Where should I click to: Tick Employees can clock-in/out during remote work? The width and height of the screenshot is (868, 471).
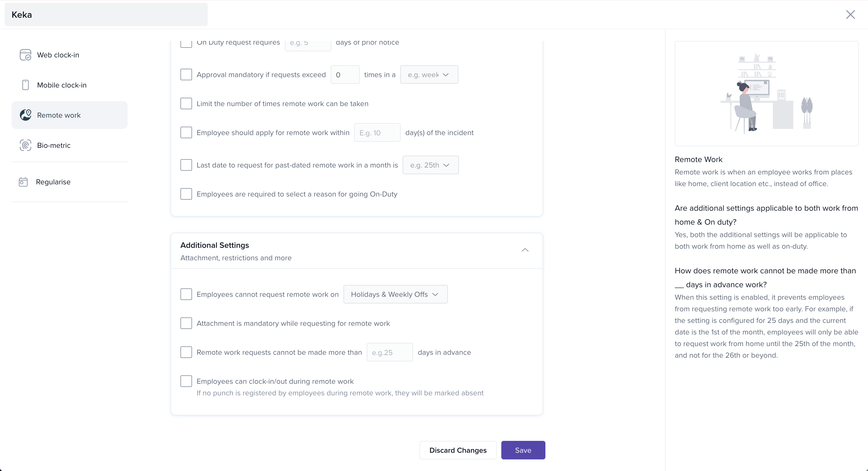point(186,381)
